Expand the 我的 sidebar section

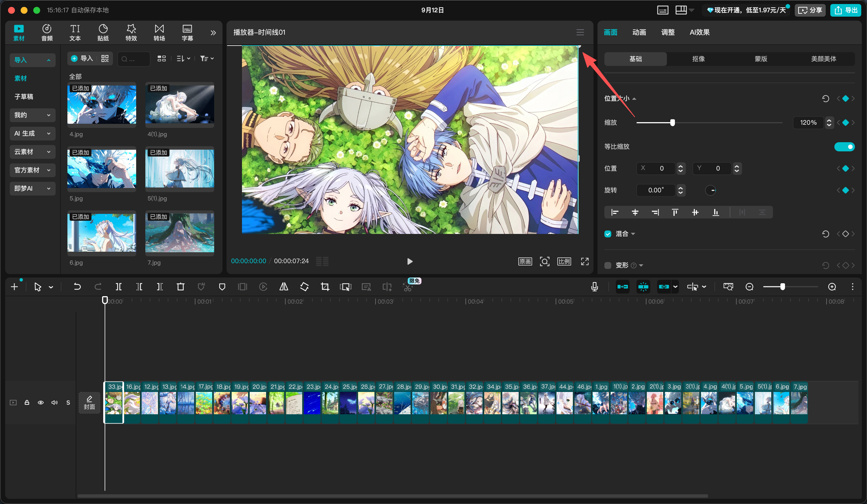[x=32, y=115]
